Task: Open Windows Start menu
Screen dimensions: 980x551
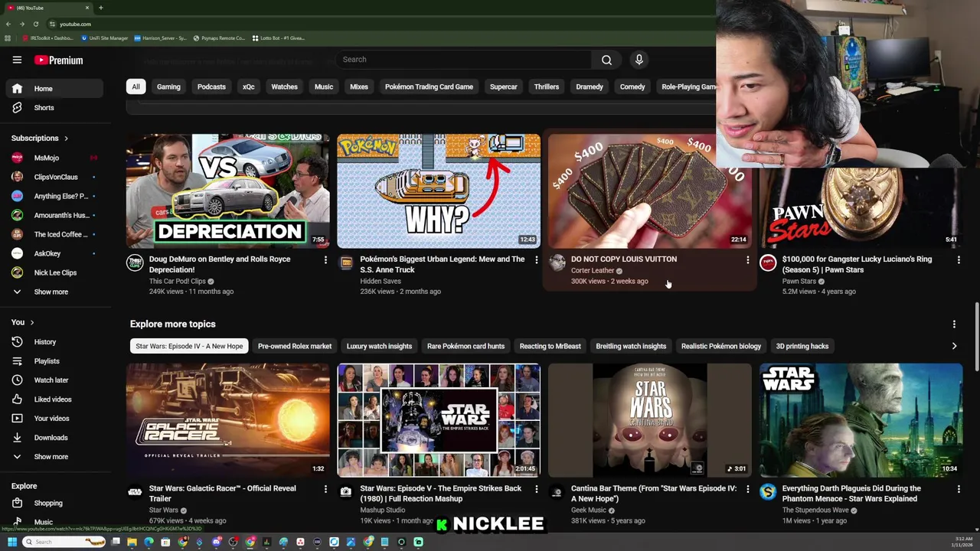Action: 11,542
